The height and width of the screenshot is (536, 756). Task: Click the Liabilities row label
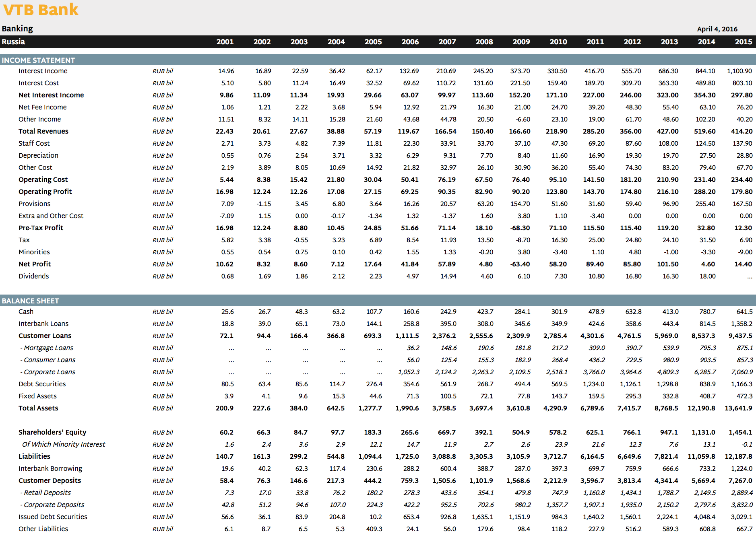click(x=34, y=456)
